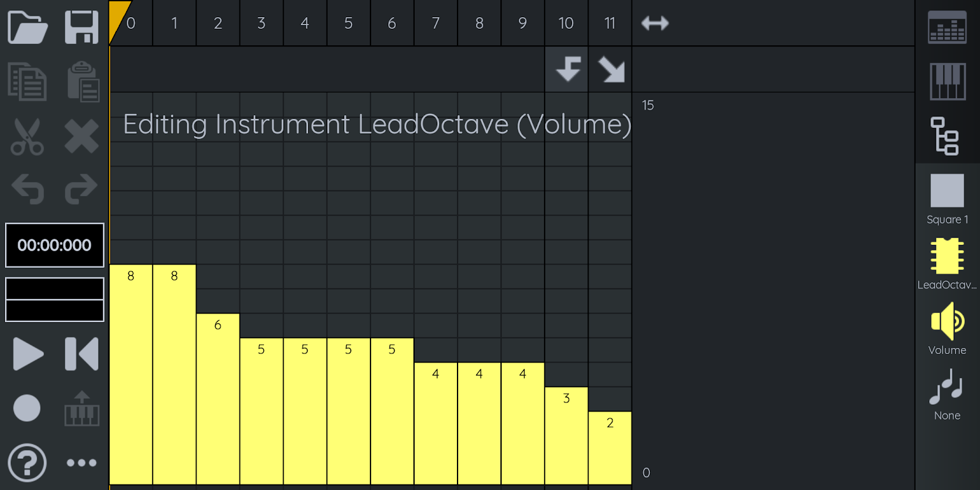Click the undo arrow icon
Viewport: 980px width, 490px height.
coord(28,189)
